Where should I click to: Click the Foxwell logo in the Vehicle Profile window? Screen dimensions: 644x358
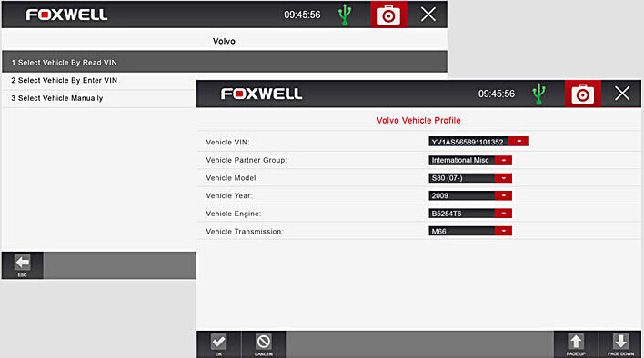261,94
